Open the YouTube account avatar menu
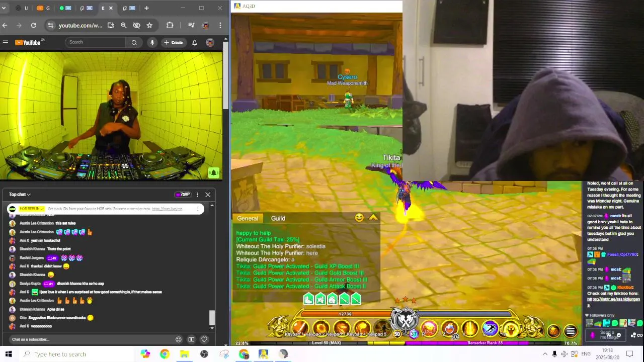The image size is (644, 362). pyautogui.click(x=210, y=43)
